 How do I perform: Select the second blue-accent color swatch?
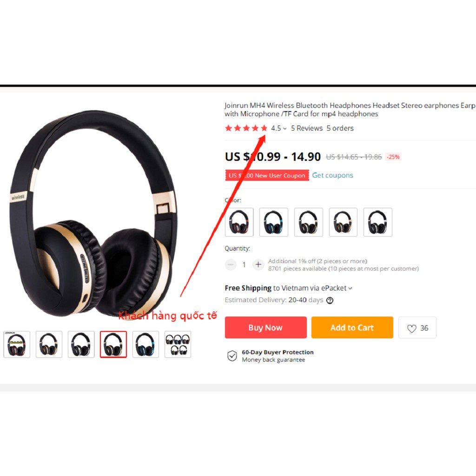pyautogui.click(x=274, y=222)
